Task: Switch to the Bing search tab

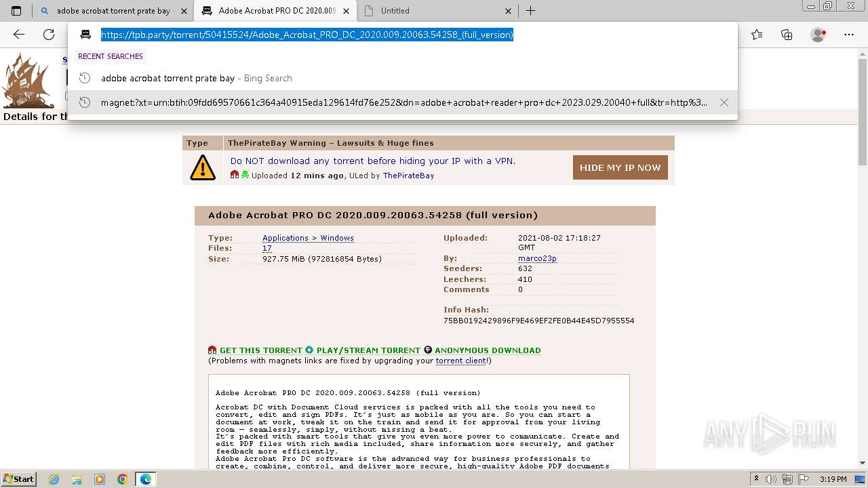Action: [x=113, y=11]
